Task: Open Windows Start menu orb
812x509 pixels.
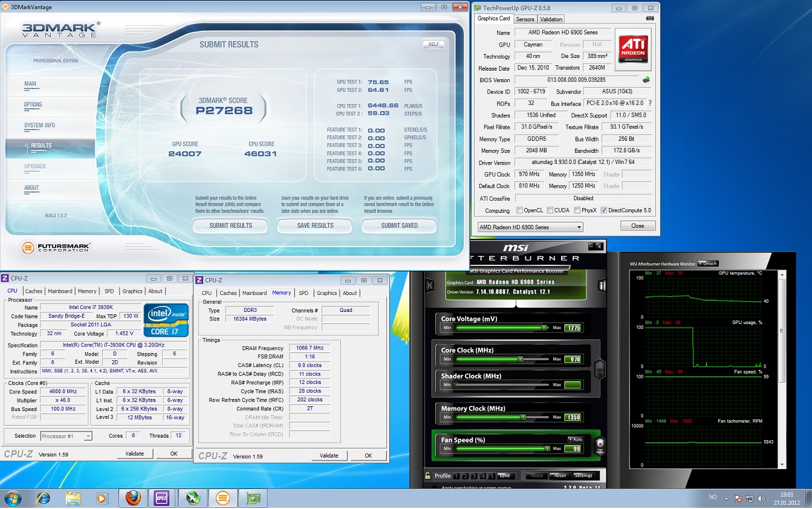Action: pyautogui.click(x=13, y=499)
